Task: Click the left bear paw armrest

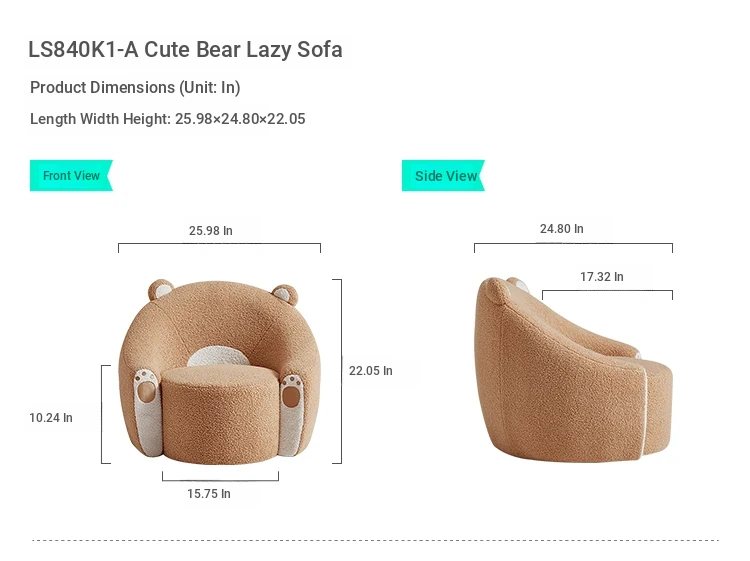Action: coord(148,412)
